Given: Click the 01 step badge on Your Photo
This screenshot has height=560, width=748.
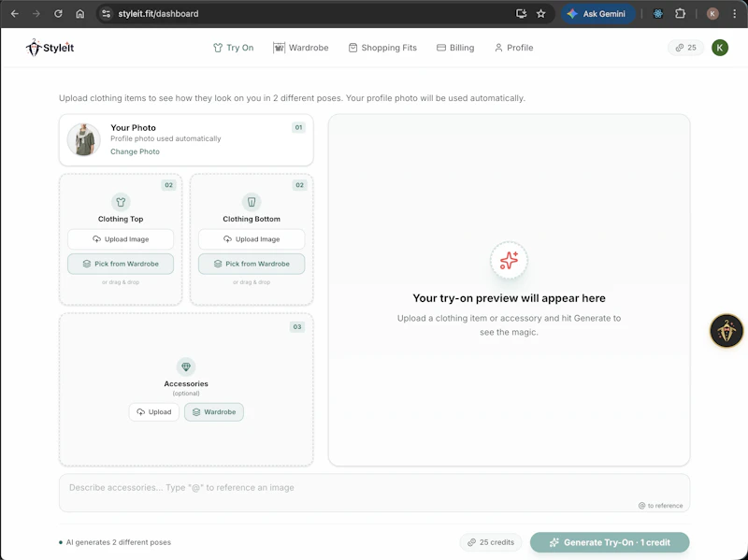Looking at the screenshot, I should pos(298,127).
